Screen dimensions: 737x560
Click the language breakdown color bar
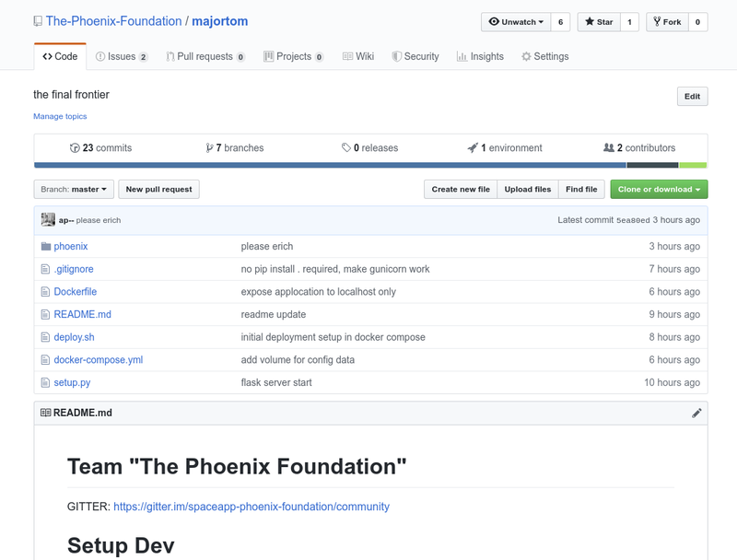(370, 166)
